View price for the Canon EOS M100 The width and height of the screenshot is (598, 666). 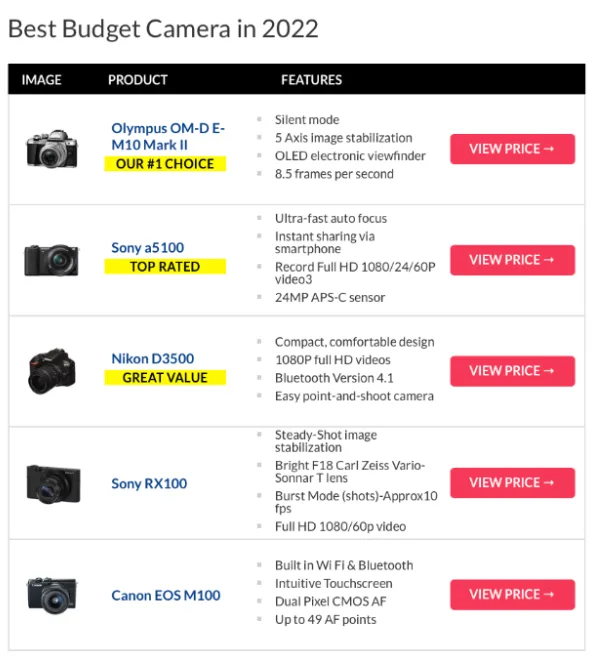(512, 594)
